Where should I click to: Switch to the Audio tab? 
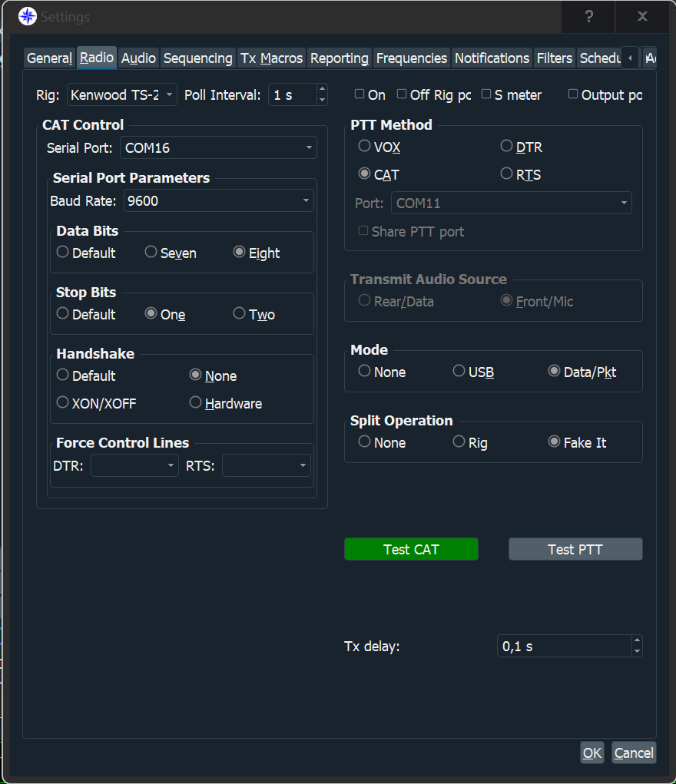point(138,58)
